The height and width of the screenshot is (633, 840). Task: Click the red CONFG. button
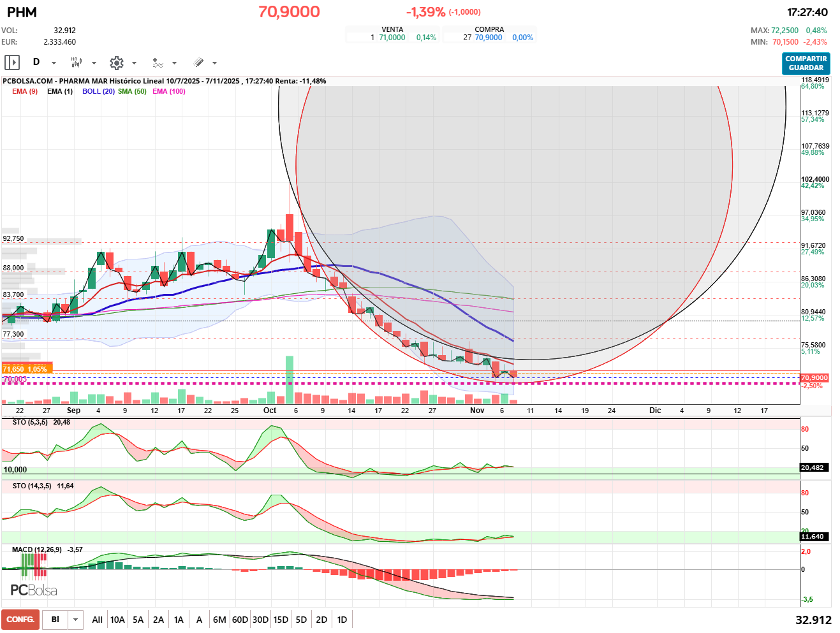pos(20,620)
